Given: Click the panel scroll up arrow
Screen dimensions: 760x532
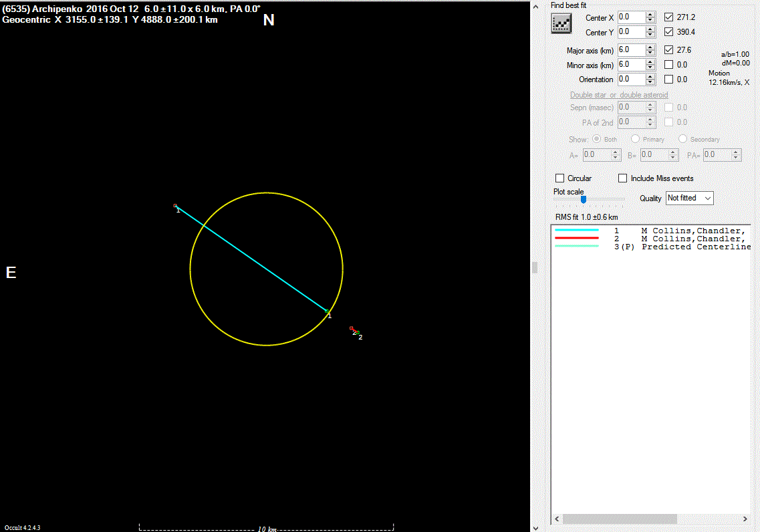Looking at the screenshot, I should point(535,7).
